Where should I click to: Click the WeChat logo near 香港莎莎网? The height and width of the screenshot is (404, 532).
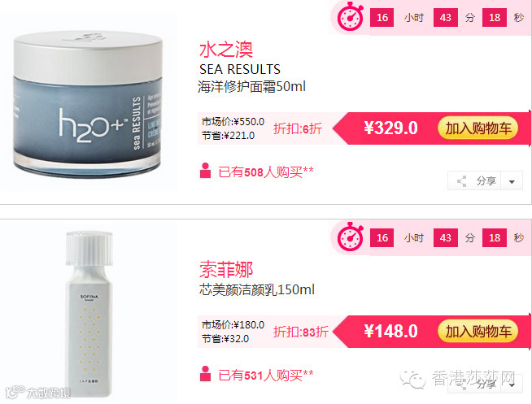click(412, 379)
